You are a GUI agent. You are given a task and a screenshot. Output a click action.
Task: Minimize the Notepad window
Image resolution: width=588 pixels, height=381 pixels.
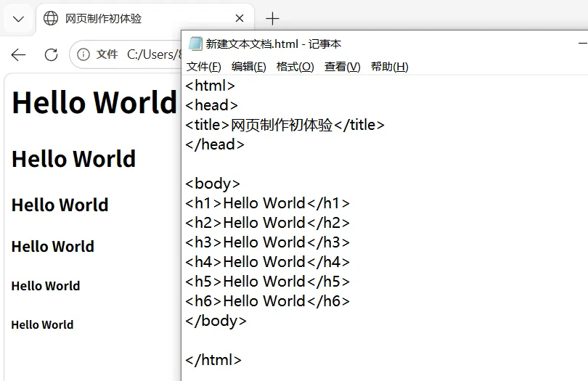583,44
